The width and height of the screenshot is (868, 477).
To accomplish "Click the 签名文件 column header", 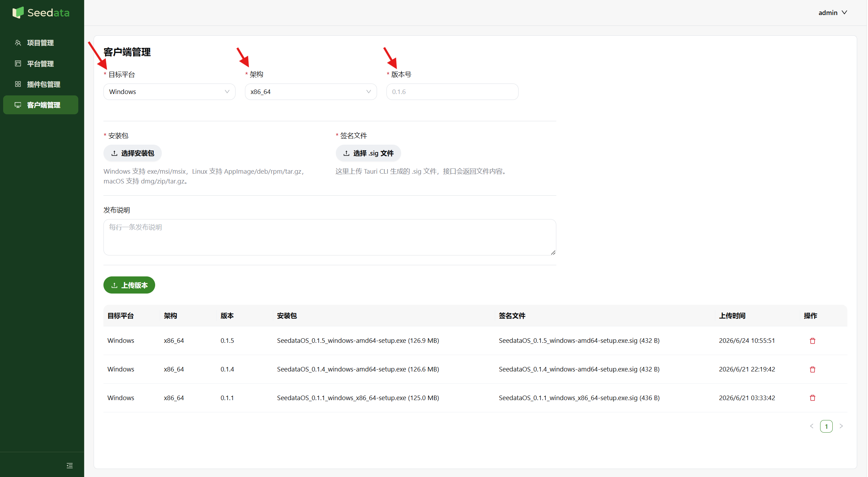I will pyautogui.click(x=512, y=316).
